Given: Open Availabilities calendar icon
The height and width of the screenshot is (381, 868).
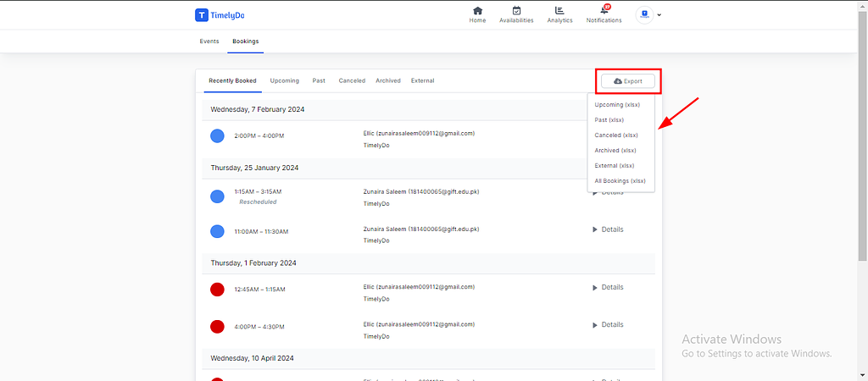Looking at the screenshot, I should [x=516, y=10].
